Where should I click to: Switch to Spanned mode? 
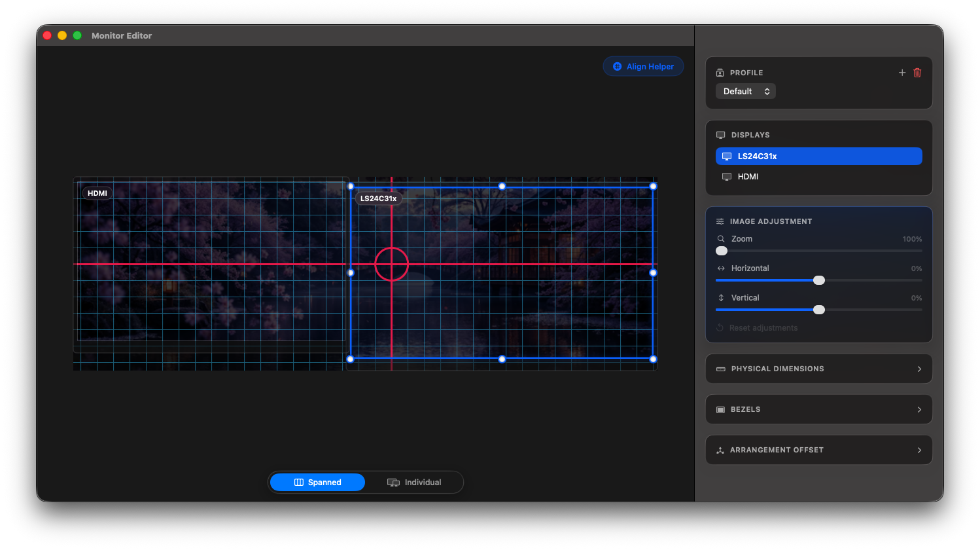(317, 483)
